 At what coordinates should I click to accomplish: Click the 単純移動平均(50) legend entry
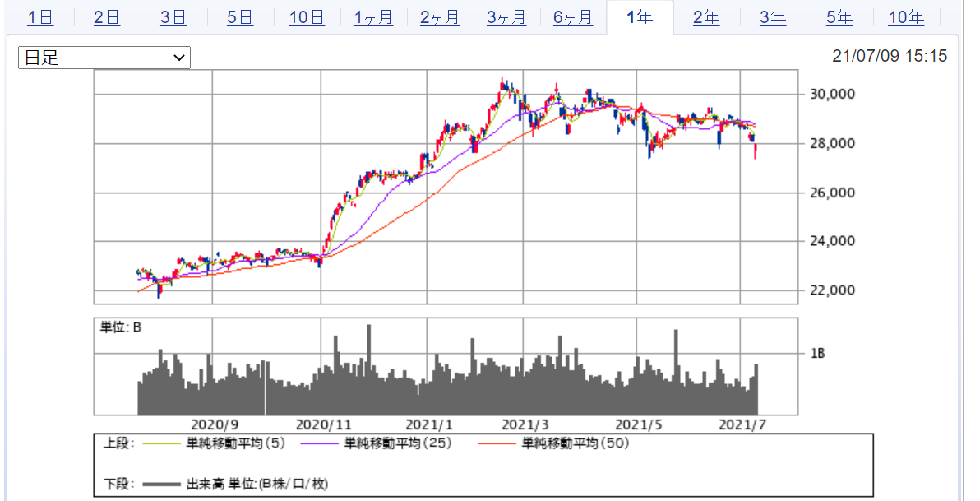tap(554, 443)
